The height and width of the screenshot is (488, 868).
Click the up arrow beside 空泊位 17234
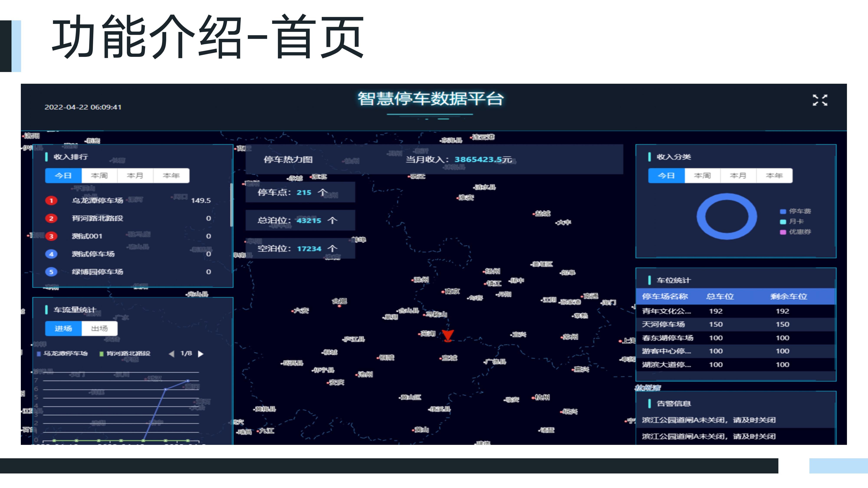[332, 249]
